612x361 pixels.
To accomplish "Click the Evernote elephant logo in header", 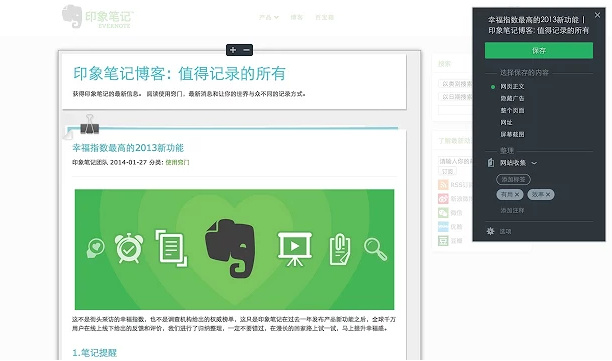I will pos(72,16).
